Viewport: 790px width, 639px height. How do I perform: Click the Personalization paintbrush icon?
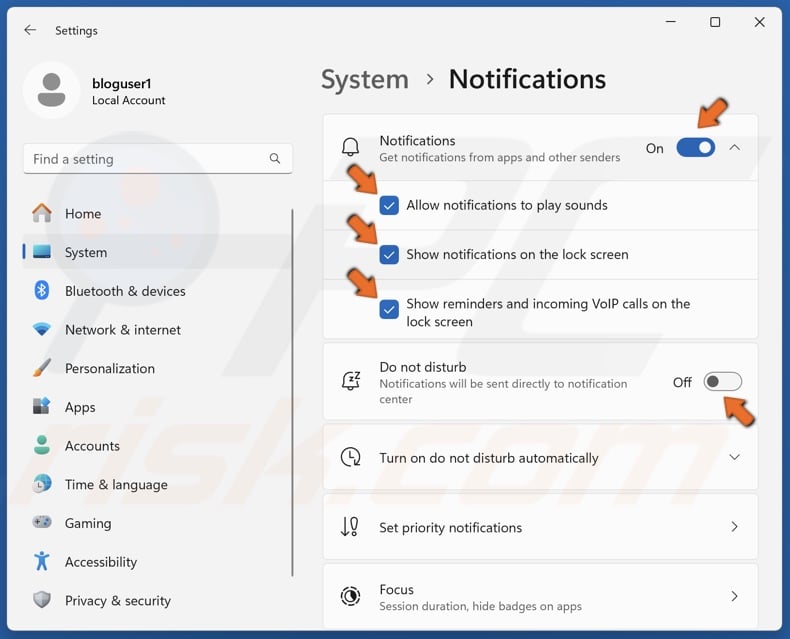[x=42, y=368]
